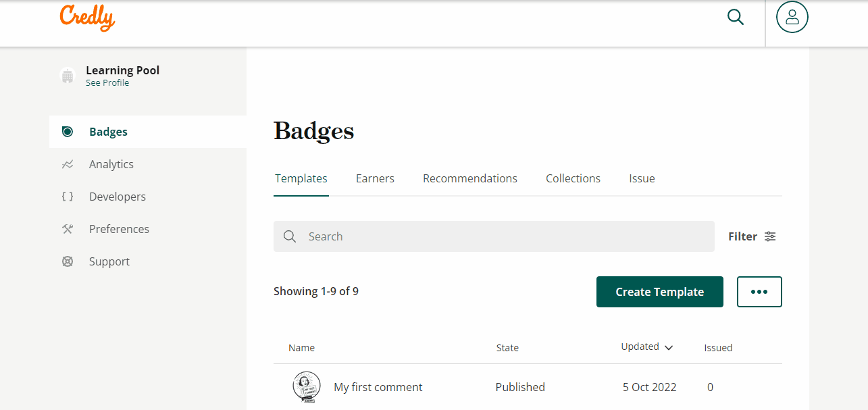Open the Collections tab
The width and height of the screenshot is (868, 410).
tap(573, 178)
